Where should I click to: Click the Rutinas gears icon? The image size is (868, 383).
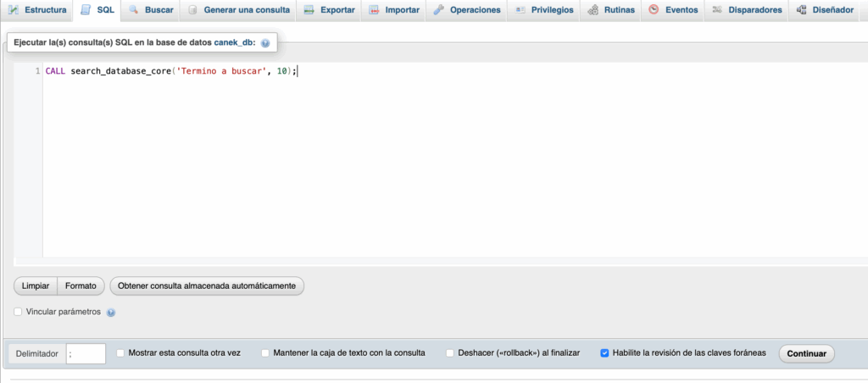tap(593, 10)
